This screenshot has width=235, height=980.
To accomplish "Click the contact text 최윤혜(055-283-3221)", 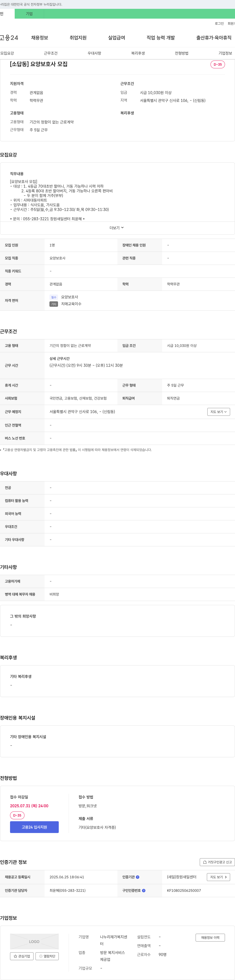I will click(67, 891).
